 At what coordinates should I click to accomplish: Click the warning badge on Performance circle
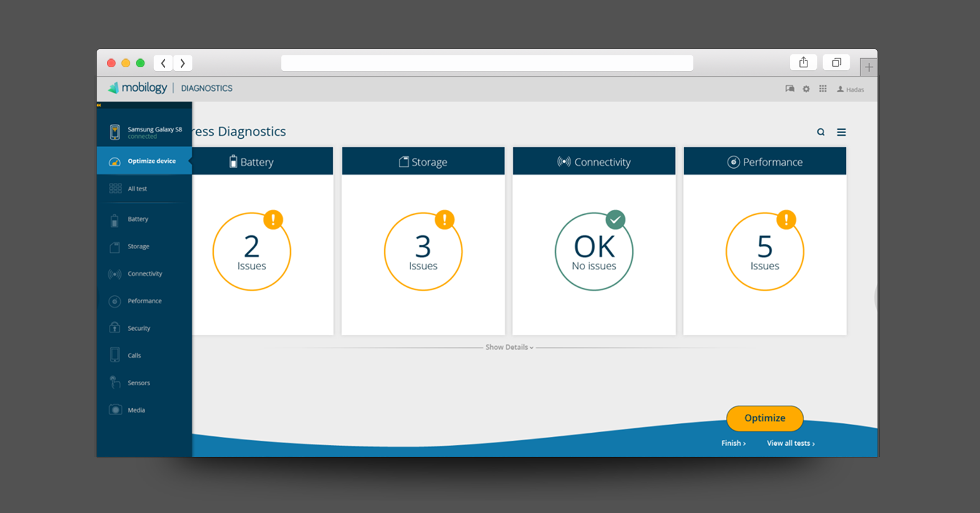tap(786, 219)
